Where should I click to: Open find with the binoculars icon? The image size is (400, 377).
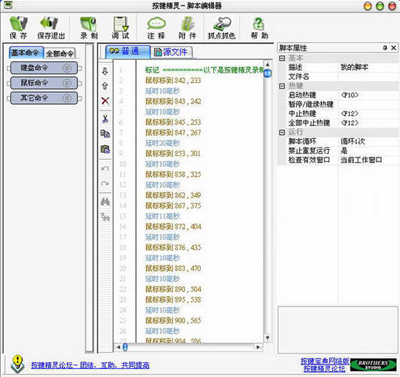105,202
